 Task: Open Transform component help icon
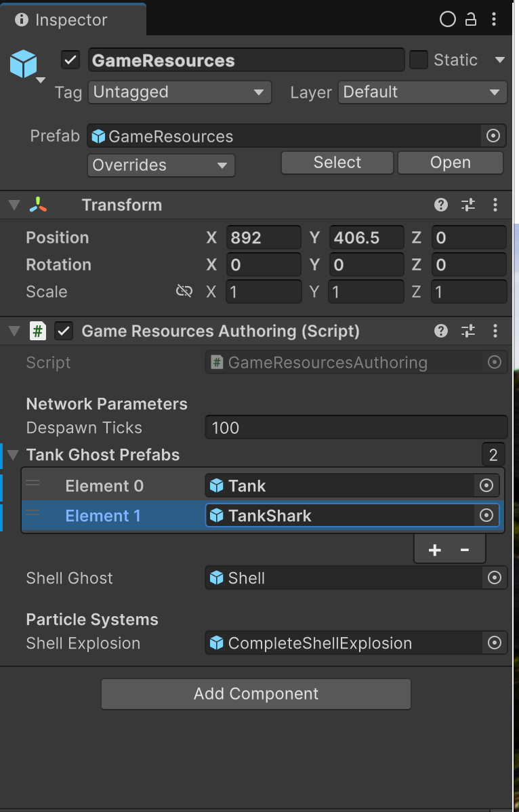point(441,205)
